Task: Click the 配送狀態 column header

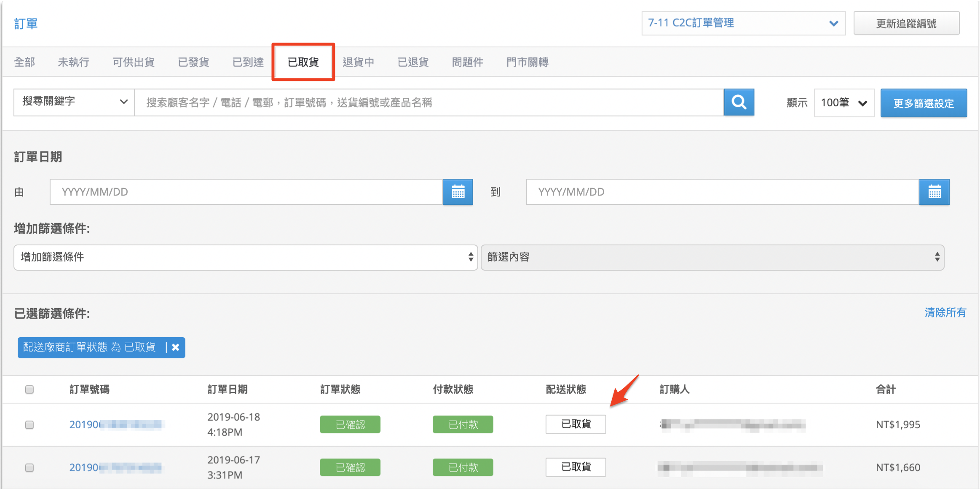Action: (x=566, y=389)
